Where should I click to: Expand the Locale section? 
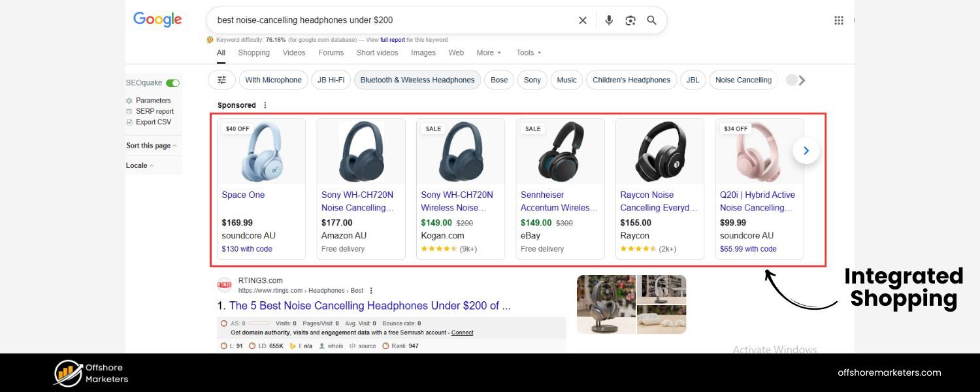tap(137, 165)
